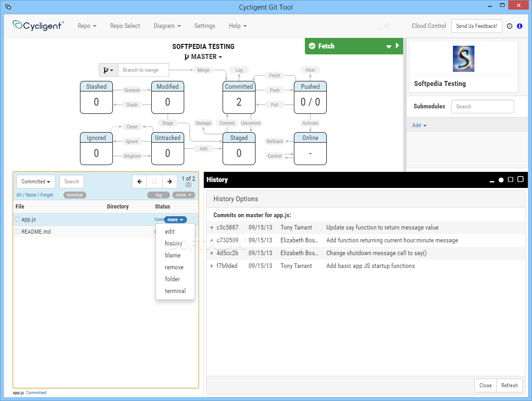Select the Pushed state box
The image size is (532, 401).
click(310, 97)
